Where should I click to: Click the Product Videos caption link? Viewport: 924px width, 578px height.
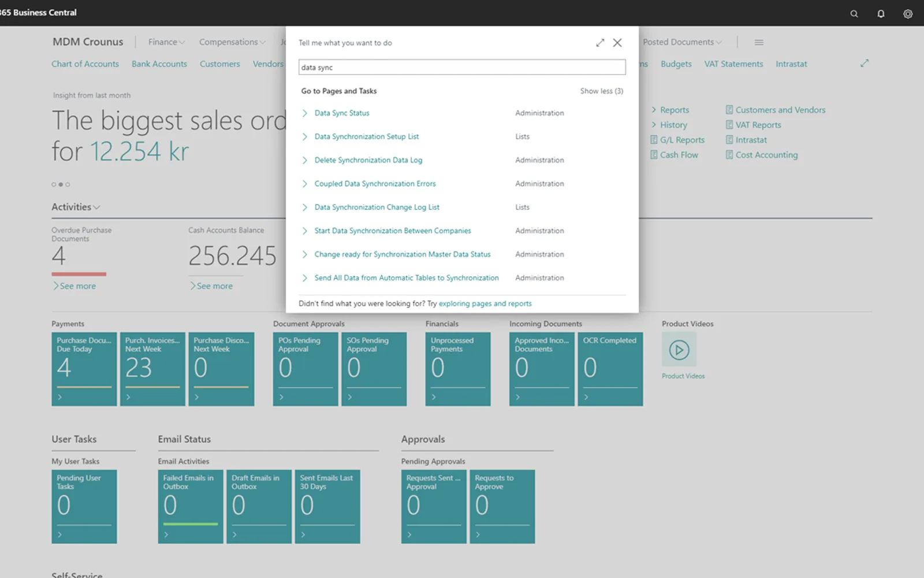683,376
